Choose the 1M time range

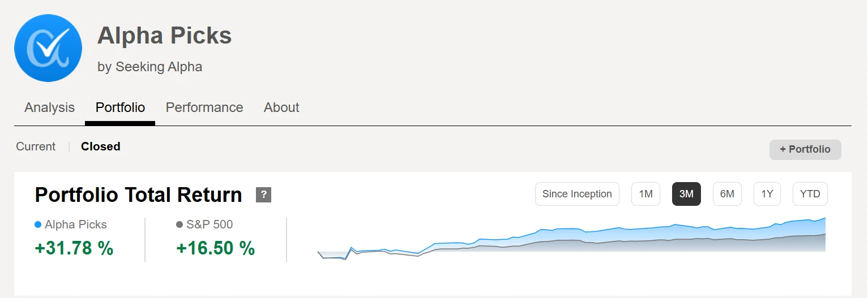click(645, 194)
